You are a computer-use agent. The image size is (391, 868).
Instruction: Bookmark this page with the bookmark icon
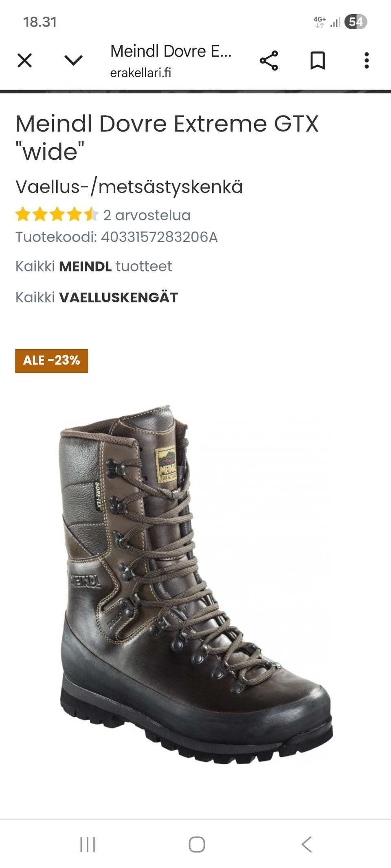click(317, 61)
